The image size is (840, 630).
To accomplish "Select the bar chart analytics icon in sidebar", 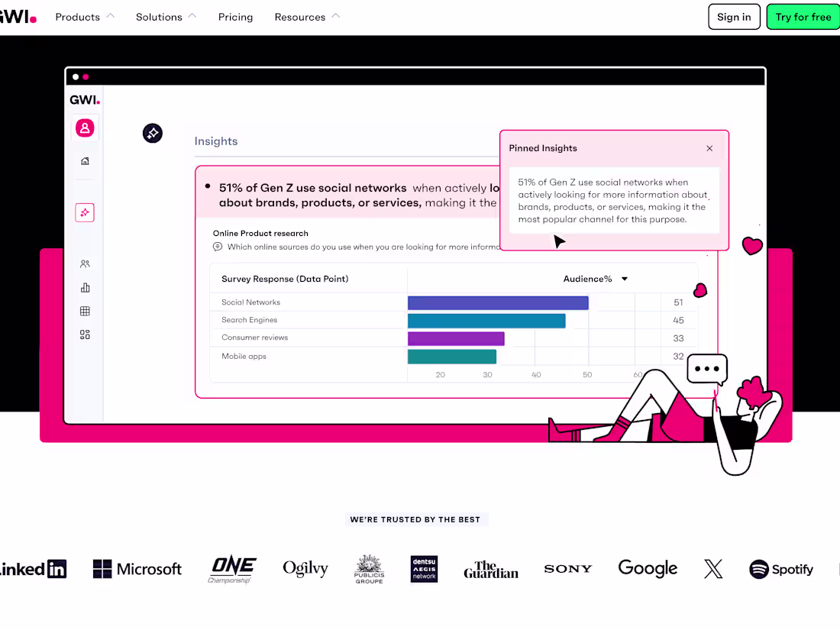I will [84, 287].
